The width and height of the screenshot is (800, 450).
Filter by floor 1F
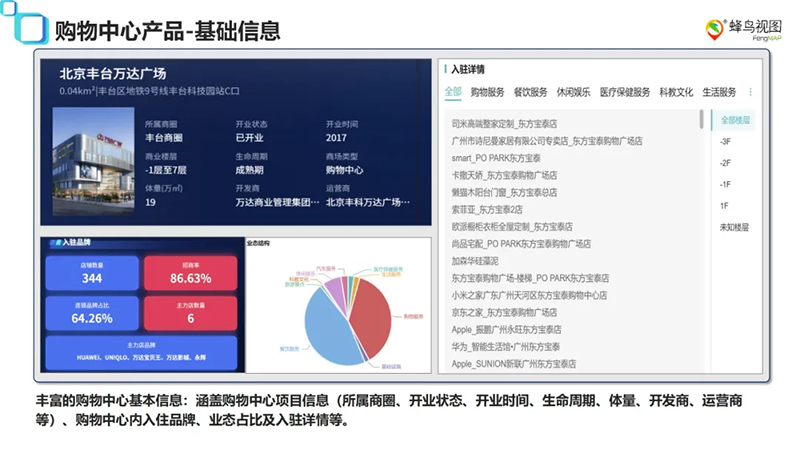pyautogui.click(x=724, y=206)
